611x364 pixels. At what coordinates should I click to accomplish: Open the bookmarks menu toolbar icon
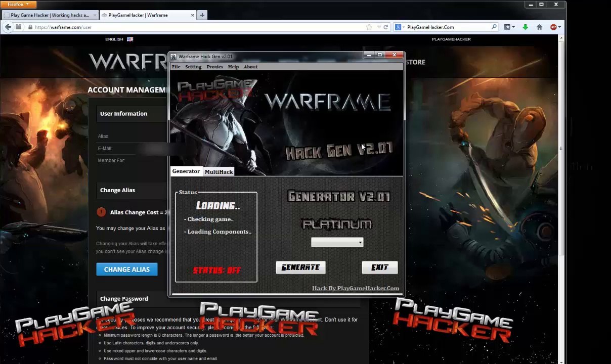point(509,27)
